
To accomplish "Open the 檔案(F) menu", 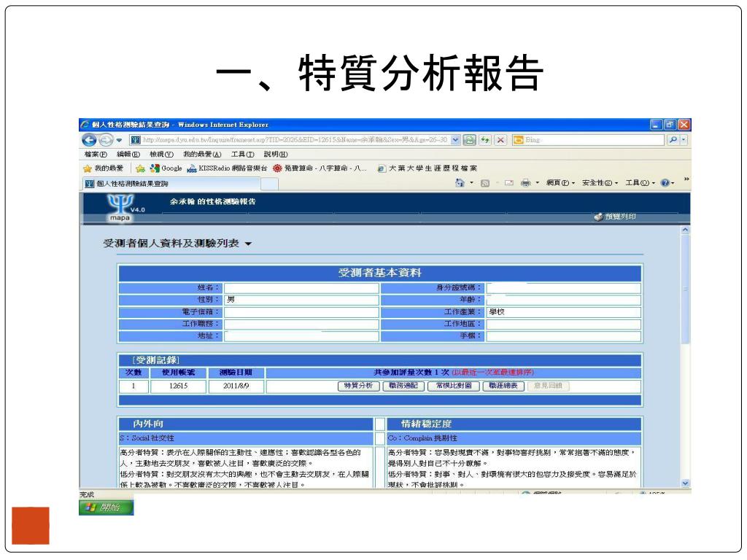I will click(x=96, y=155).
